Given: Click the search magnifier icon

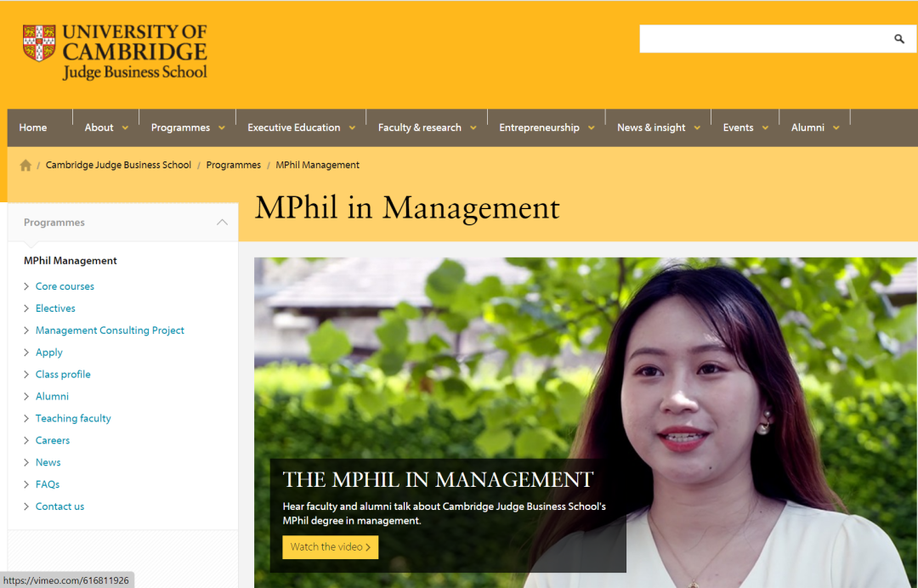Looking at the screenshot, I should pyautogui.click(x=899, y=39).
